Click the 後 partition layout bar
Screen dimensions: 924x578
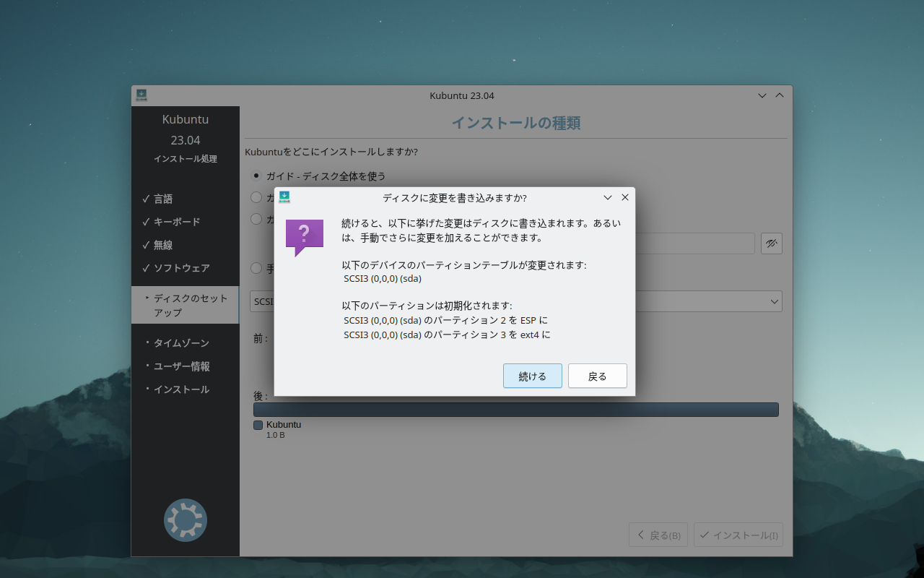coord(516,410)
